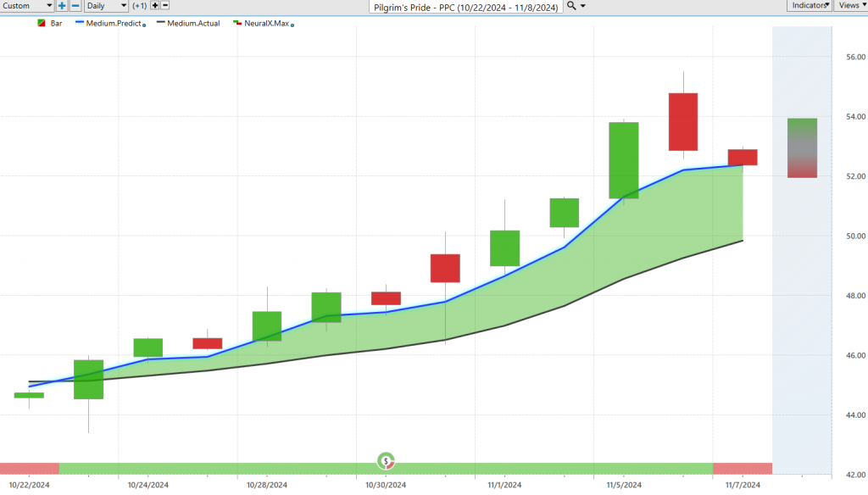Click the tall green candlestick on 11/5/2024
This screenshot has height=495, width=868.
[624, 160]
